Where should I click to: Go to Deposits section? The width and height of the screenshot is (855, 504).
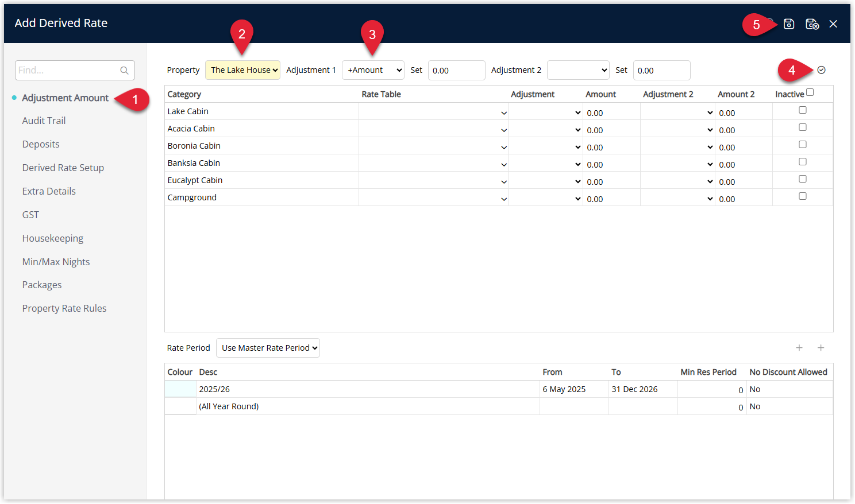[41, 144]
